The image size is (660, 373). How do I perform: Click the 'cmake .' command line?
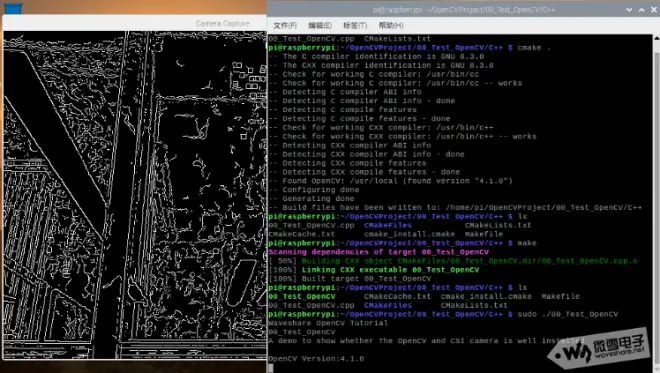pyautogui.click(x=409, y=48)
